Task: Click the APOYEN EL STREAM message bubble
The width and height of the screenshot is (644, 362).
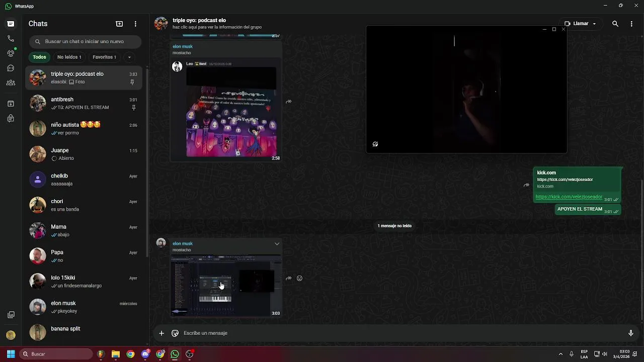Action: (588, 209)
